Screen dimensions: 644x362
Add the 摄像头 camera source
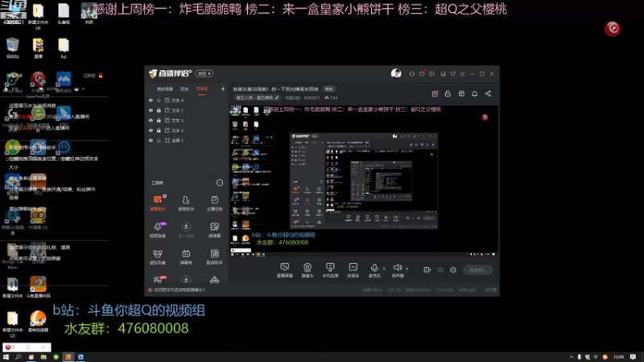pos(308,270)
